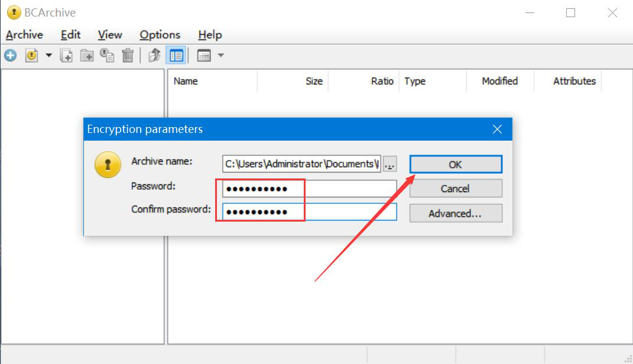This screenshot has height=364, width=633.
Task: Open the View menu
Action: tap(110, 35)
